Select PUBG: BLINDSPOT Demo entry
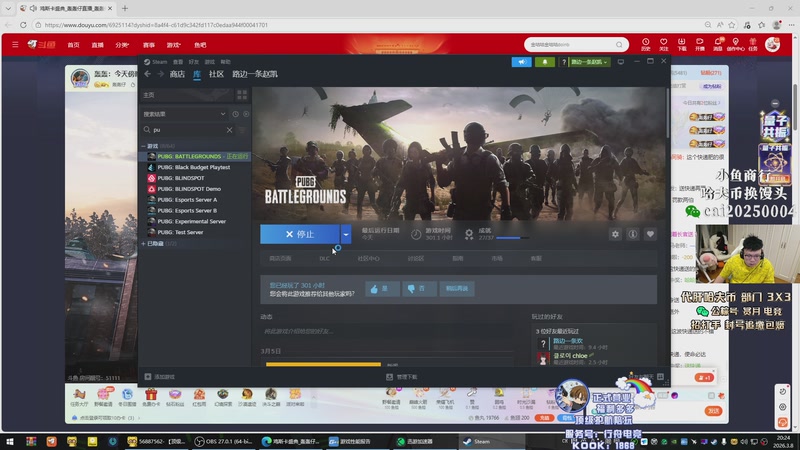This screenshot has width=800, height=450. point(189,189)
